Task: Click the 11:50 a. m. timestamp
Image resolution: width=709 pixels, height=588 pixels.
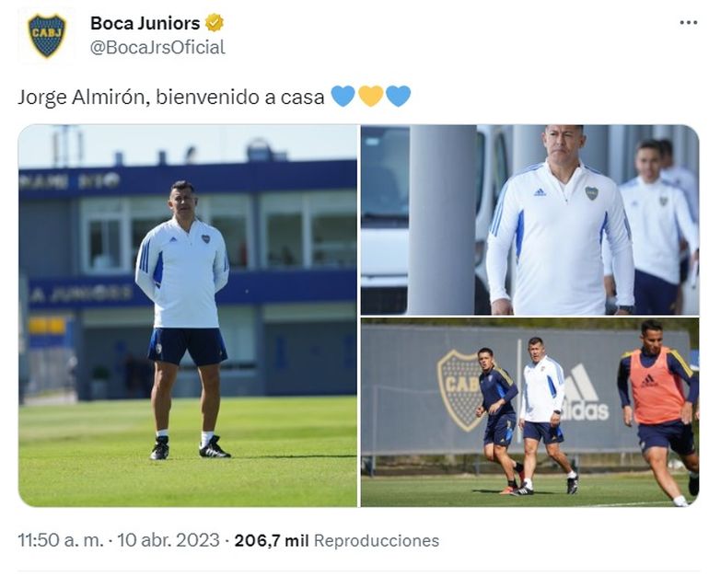Action: [61, 540]
